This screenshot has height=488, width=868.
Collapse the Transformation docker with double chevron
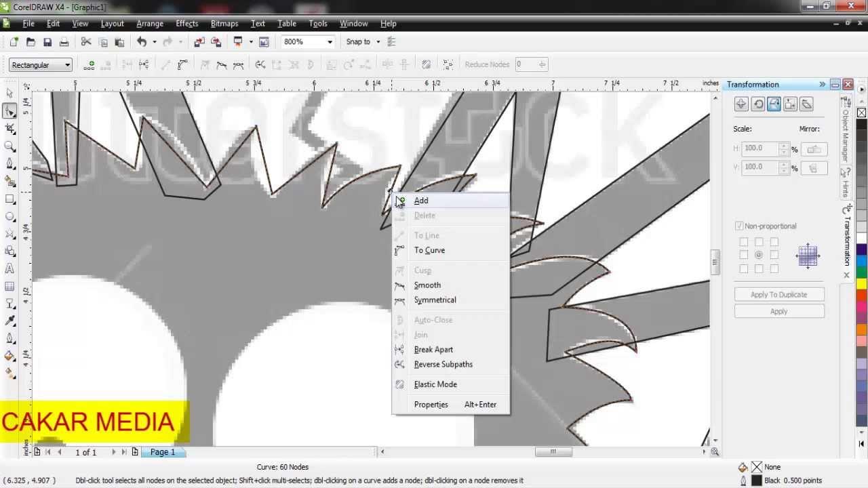822,85
